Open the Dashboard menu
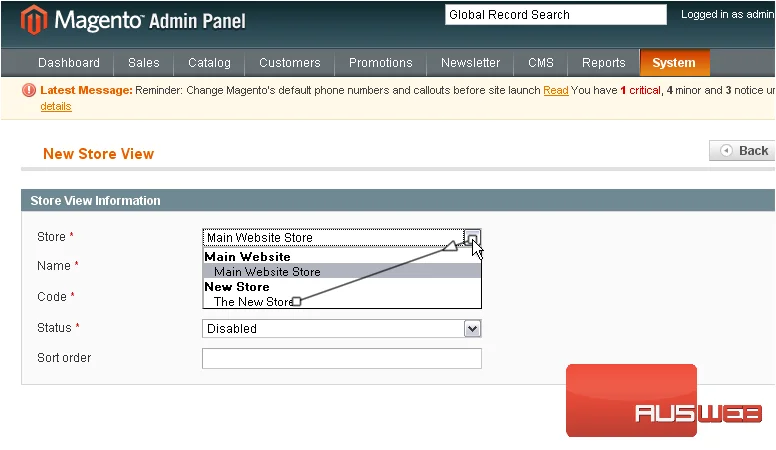 [x=69, y=63]
